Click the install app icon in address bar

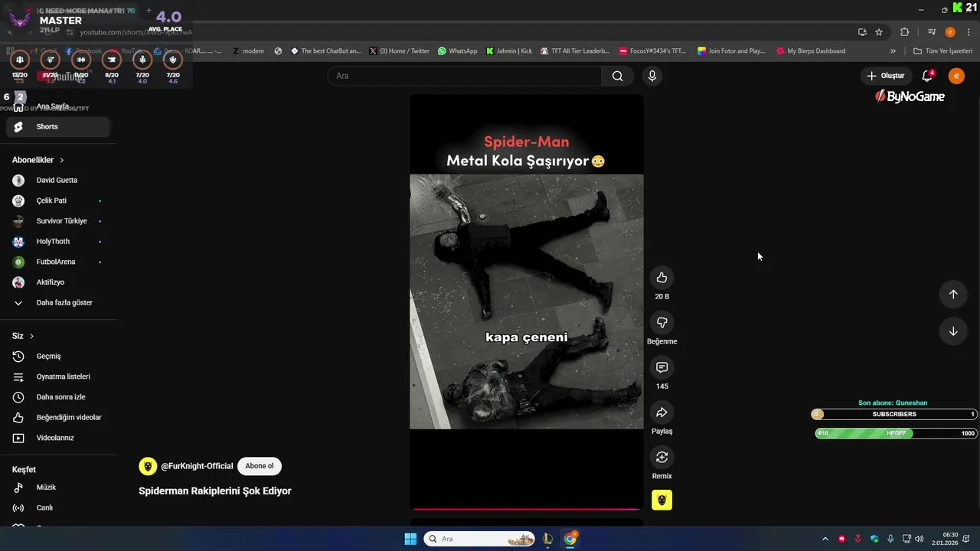coord(862,32)
